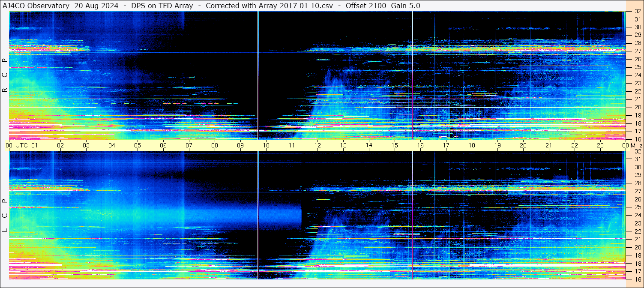Click the white vertical marker near 15:40 in RCP
This screenshot has height=288, width=644.
412,75
